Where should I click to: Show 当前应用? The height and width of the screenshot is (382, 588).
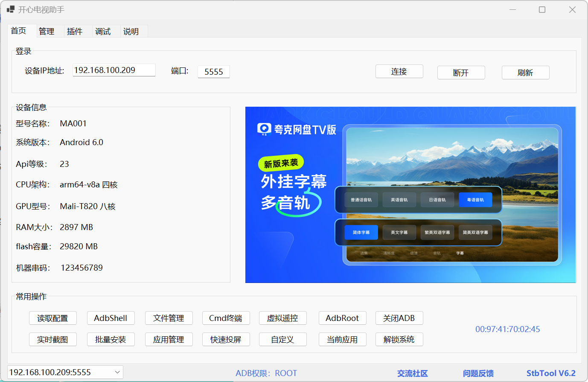(x=343, y=340)
